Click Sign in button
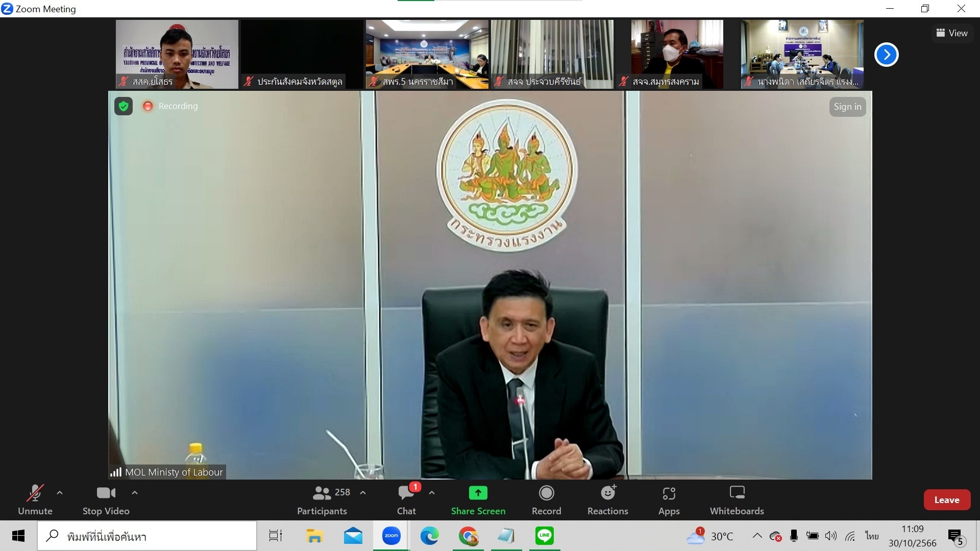Screen dimensions: 980x551 (847, 107)
